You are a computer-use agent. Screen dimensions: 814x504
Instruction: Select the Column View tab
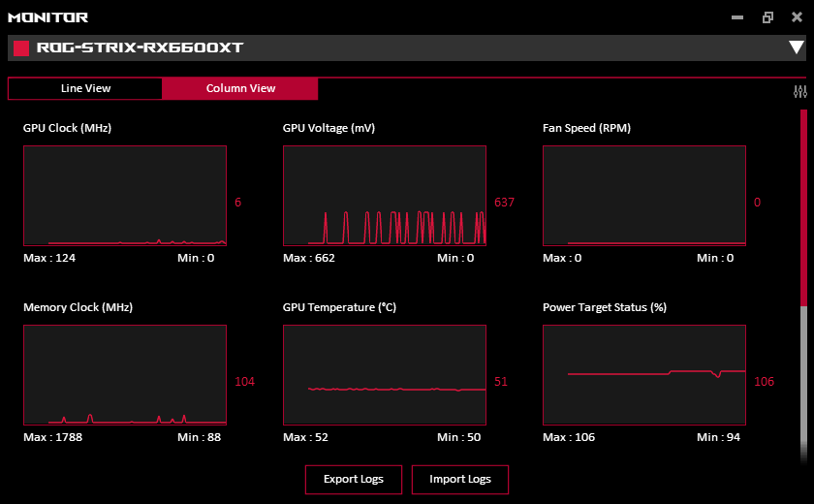[240, 88]
